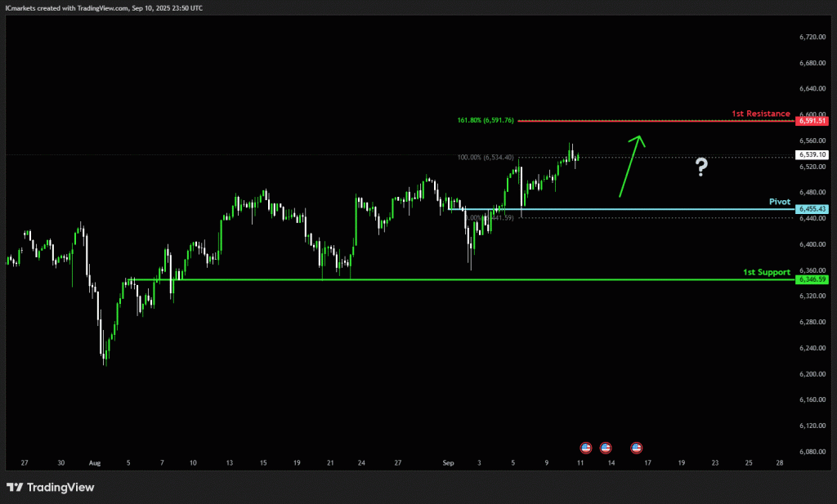Click the 6,520.00 price axis label
Screen dimensions: 837x504
coord(812,167)
